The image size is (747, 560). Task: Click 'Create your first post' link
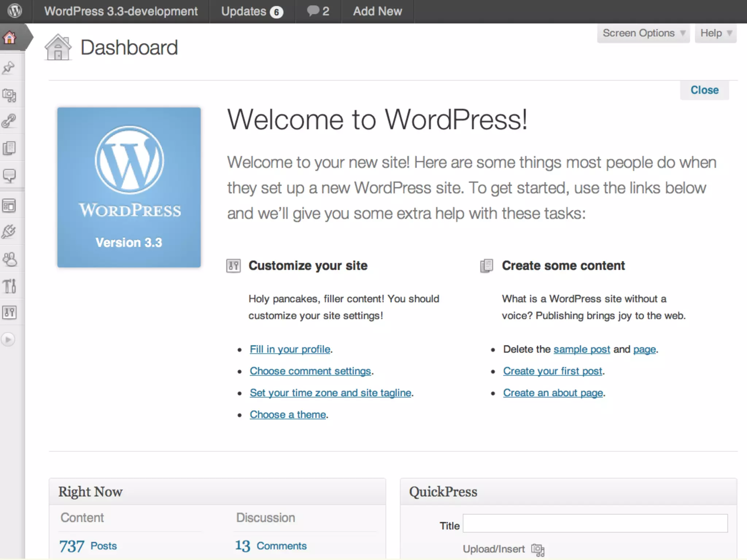click(552, 371)
